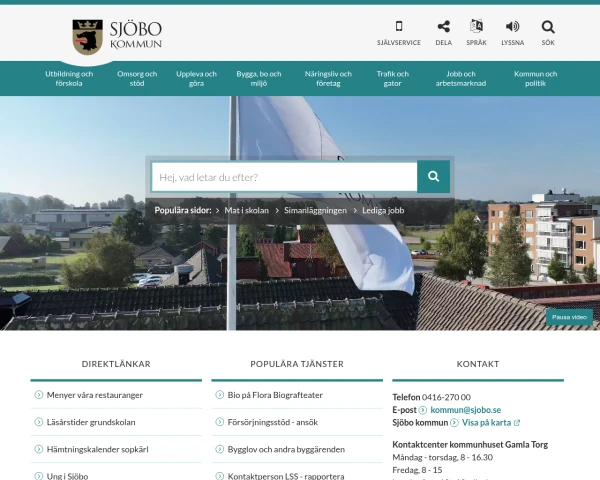Click the search field 'Hej, vad letar du efter?'
Screen dimensions: 600x480
pyautogui.click(x=284, y=177)
